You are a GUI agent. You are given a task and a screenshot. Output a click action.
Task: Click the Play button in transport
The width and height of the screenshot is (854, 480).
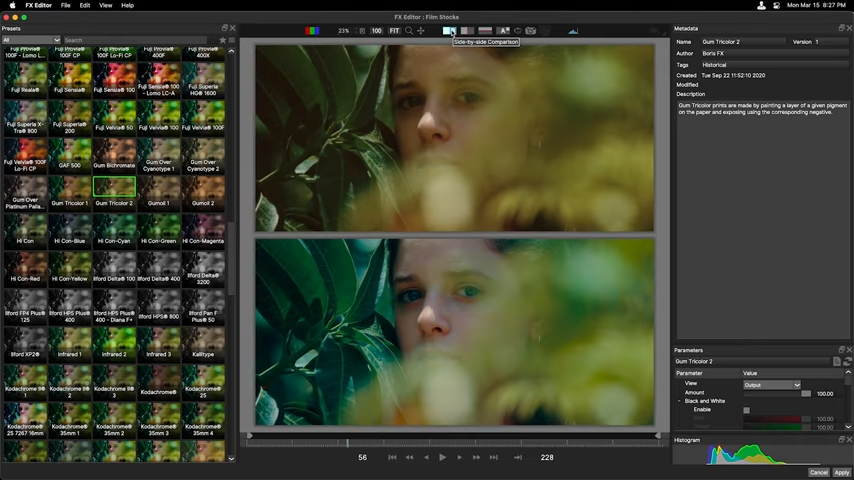click(442, 458)
